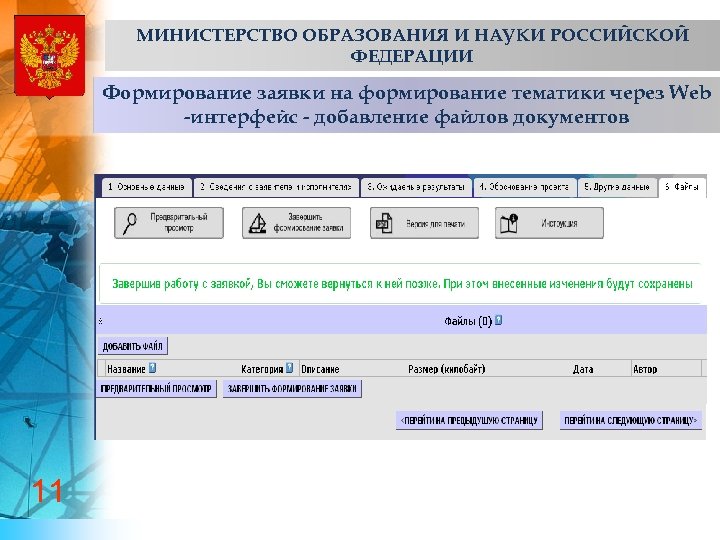The image size is (720, 540).
Task: Click bottom 'ЗАВЕРШИТЬ ФОРМИРОВАНИЕ ЗАЯВКИ' button
Action: 292,389
